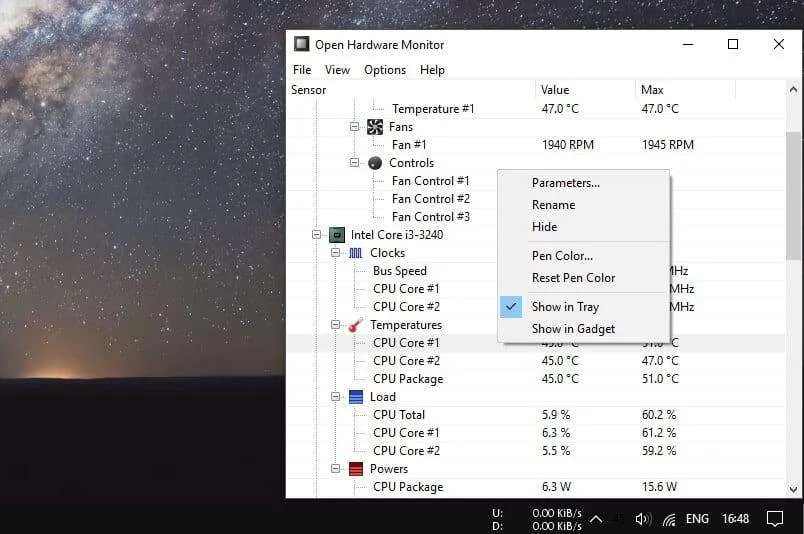Open the Help menu
Screen dimensions: 804x534
[x=432, y=70]
